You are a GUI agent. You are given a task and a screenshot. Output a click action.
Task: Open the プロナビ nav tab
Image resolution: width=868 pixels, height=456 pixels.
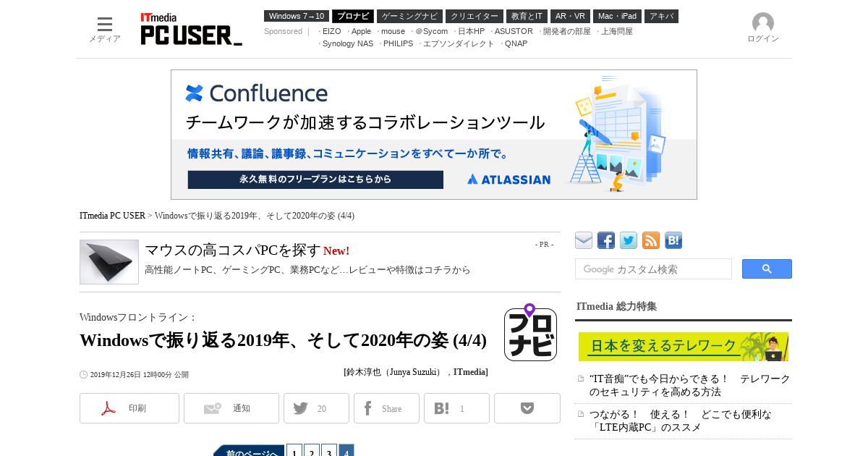click(x=353, y=16)
